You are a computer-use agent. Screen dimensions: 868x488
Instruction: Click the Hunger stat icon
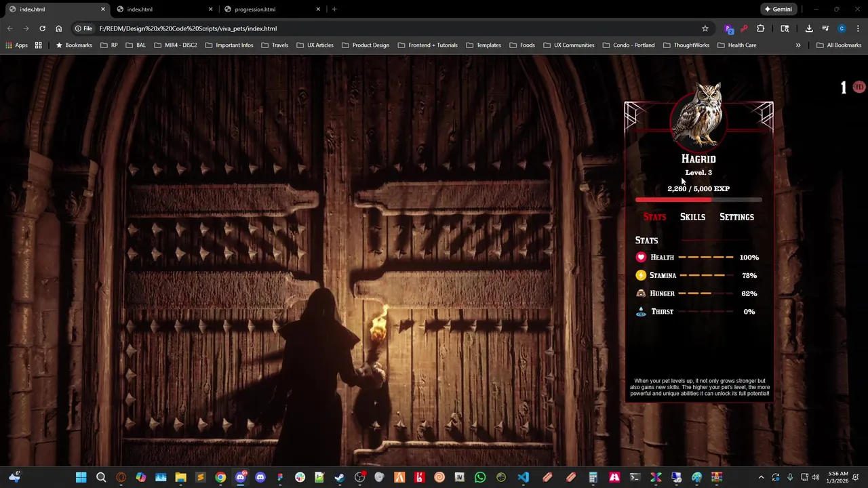tap(641, 293)
